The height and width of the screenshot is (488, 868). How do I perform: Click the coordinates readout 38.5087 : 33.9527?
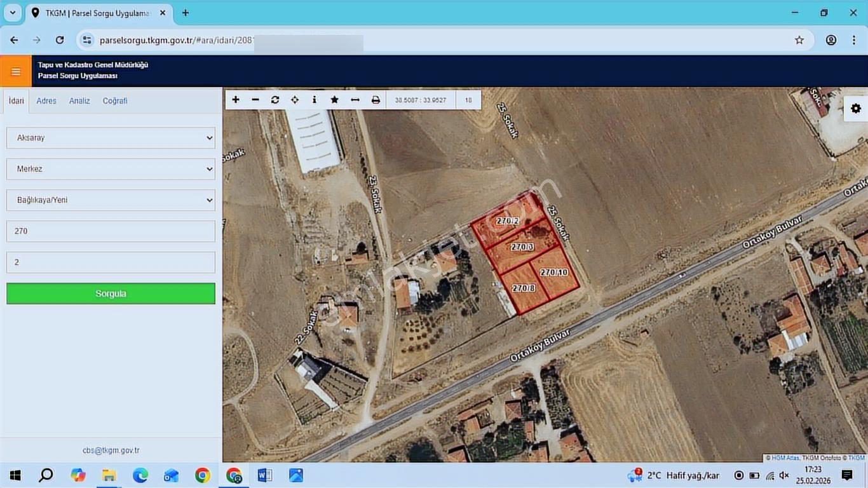pyautogui.click(x=421, y=100)
